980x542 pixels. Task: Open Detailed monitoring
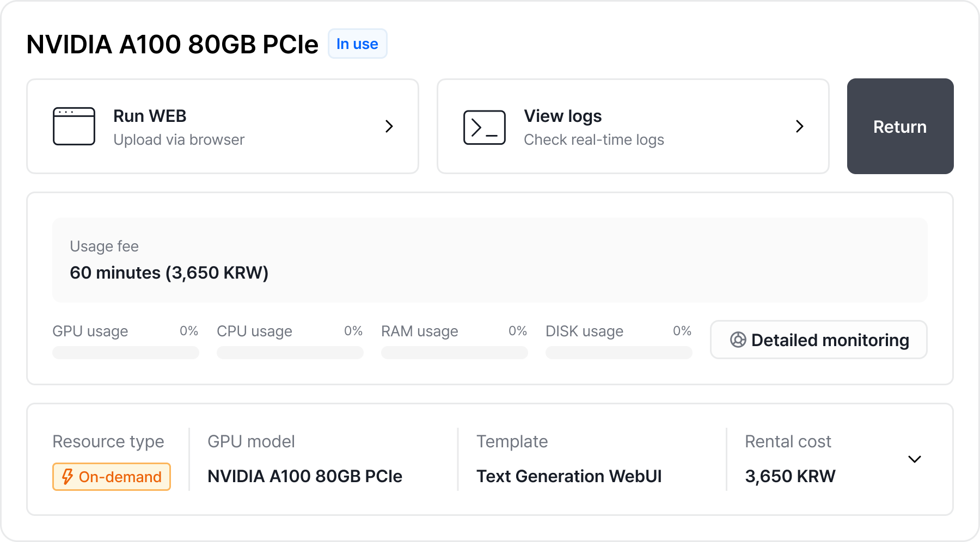(x=818, y=340)
